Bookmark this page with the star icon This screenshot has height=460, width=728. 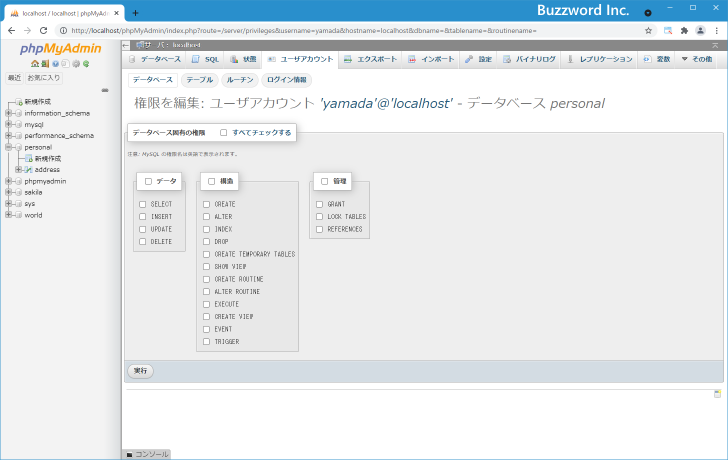(x=649, y=31)
